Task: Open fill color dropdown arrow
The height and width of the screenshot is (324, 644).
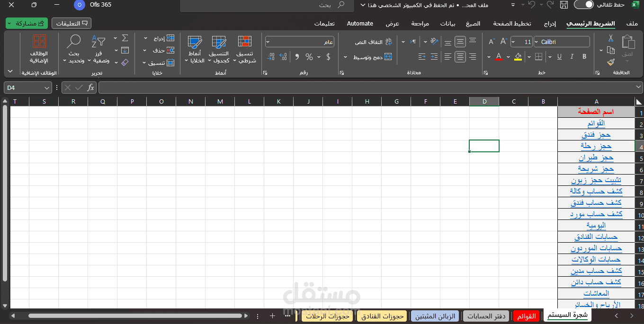Action: (x=509, y=57)
